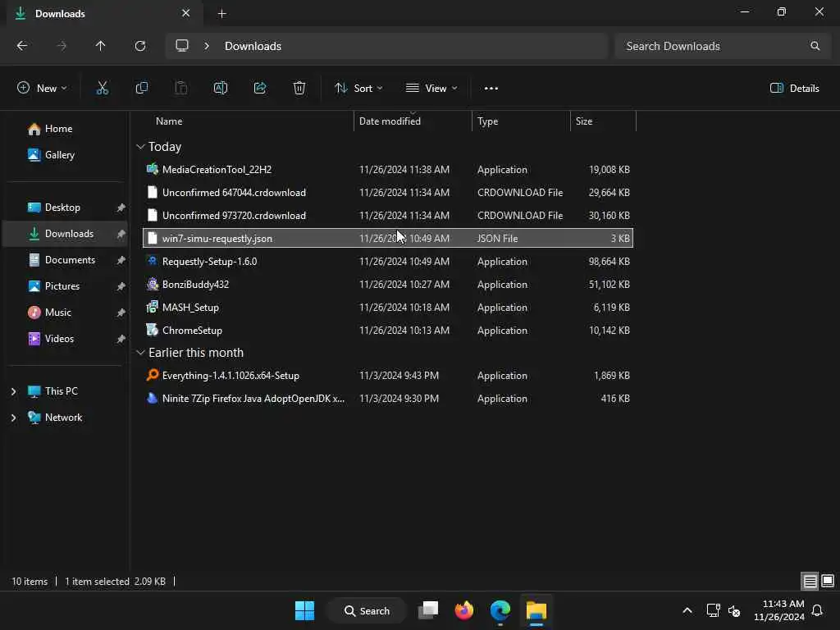Open the notifications bell
Viewport: 840px width, 630px height.
(818, 610)
